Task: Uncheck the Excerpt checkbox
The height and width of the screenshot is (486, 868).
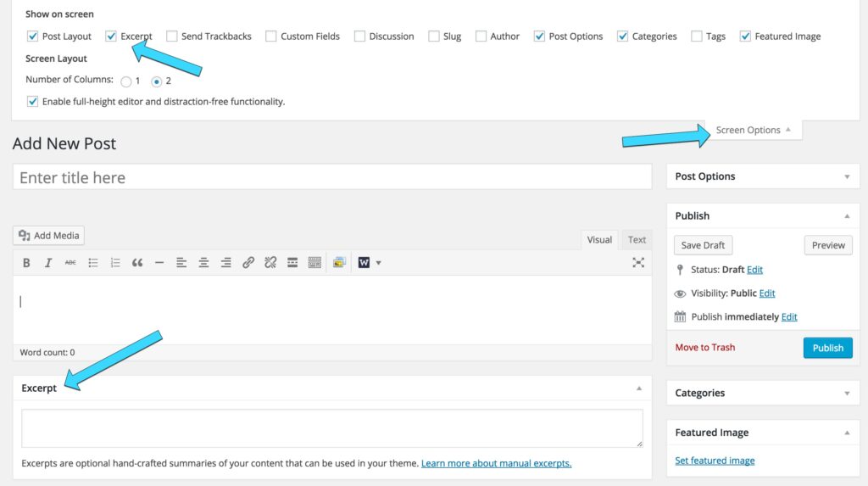Action: point(111,36)
